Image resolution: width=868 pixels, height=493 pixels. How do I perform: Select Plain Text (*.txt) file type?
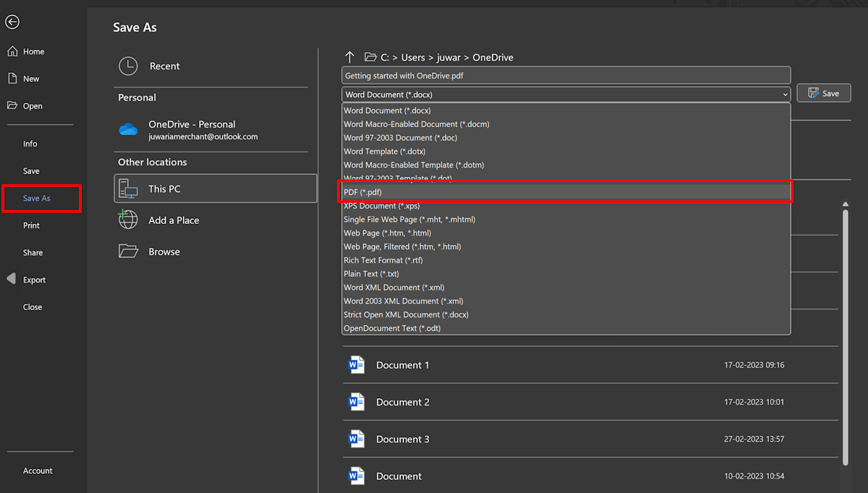click(x=566, y=274)
